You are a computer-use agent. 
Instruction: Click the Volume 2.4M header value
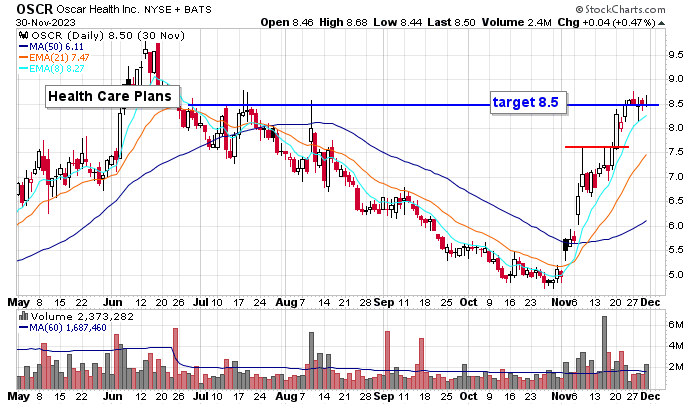coord(517,22)
